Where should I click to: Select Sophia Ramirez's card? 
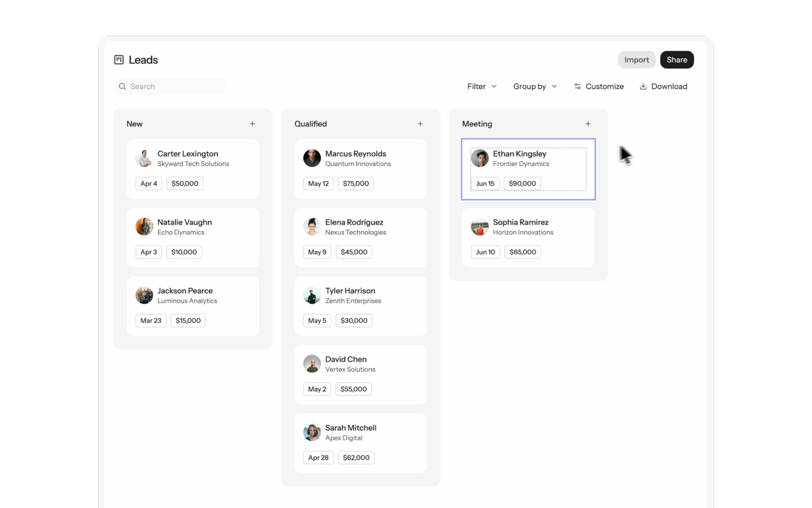[528, 238]
